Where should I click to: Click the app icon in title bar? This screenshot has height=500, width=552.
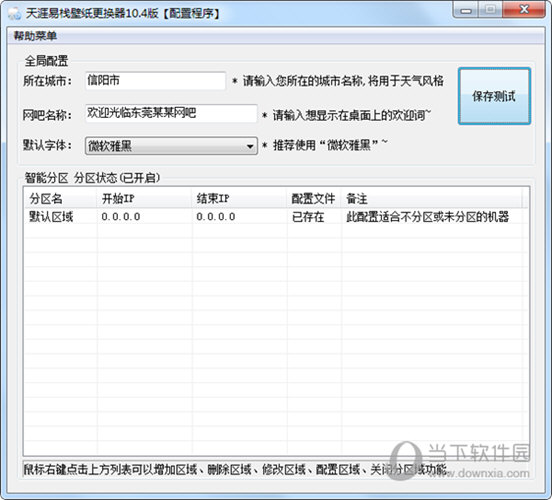point(14,13)
